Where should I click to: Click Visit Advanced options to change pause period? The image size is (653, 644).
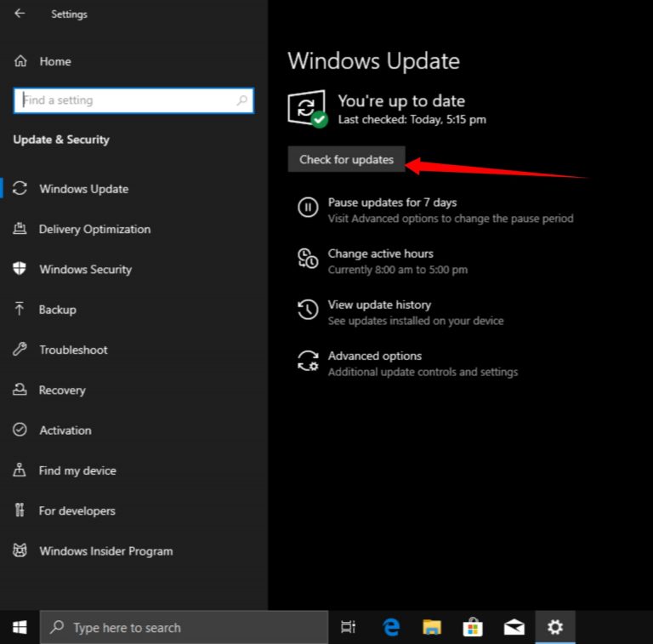[450, 219]
